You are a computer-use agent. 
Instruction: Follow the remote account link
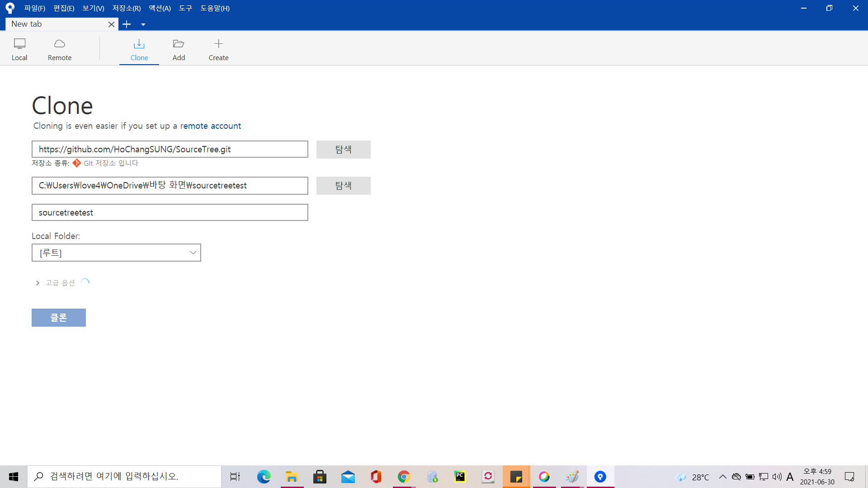[211, 126]
